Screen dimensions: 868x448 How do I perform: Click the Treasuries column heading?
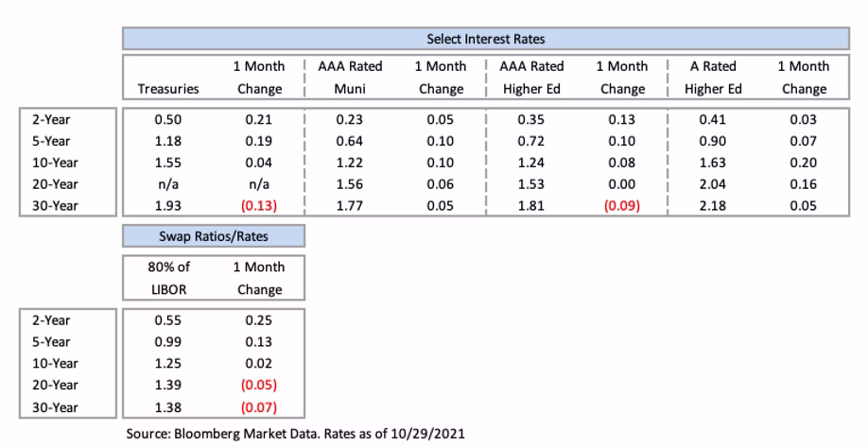click(168, 89)
